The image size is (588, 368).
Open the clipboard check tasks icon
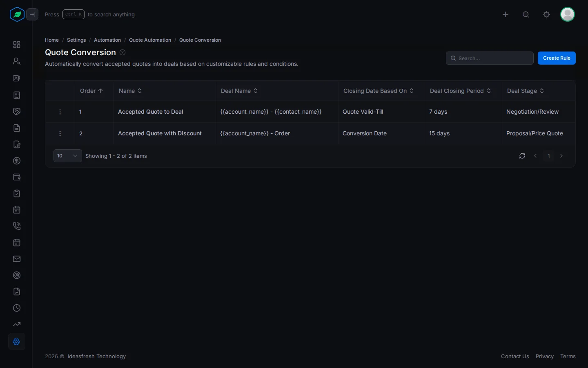pyautogui.click(x=17, y=193)
